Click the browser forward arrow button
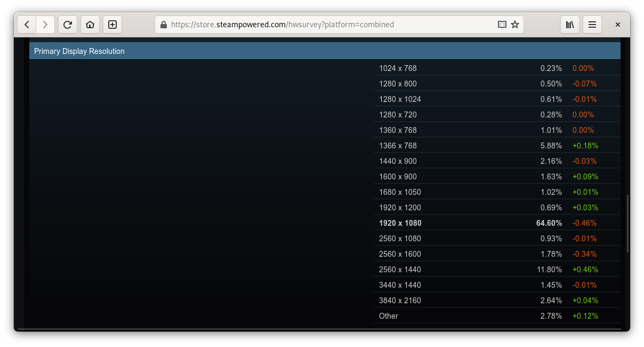 click(45, 25)
